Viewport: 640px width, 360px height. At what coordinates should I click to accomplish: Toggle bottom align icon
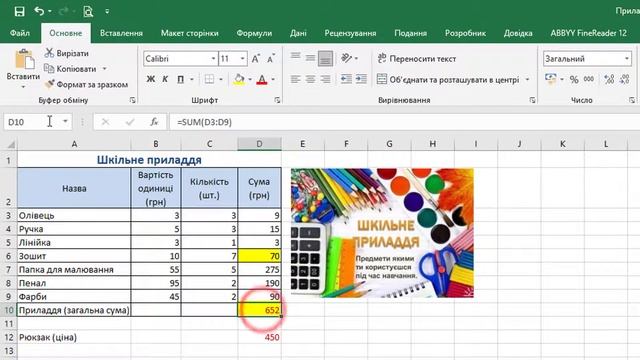pos(325,58)
